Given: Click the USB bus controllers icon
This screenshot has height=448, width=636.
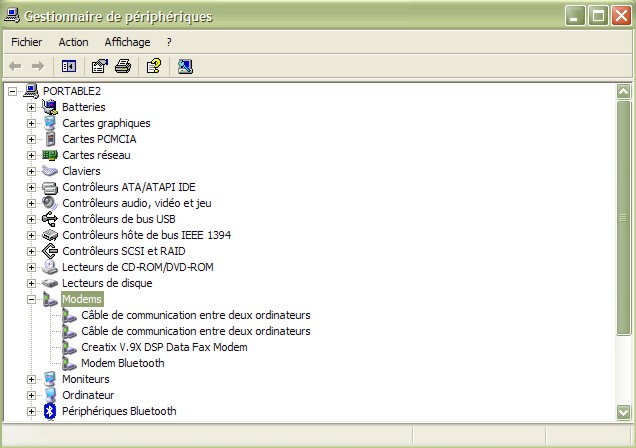Looking at the screenshot, I should point(50,219).
